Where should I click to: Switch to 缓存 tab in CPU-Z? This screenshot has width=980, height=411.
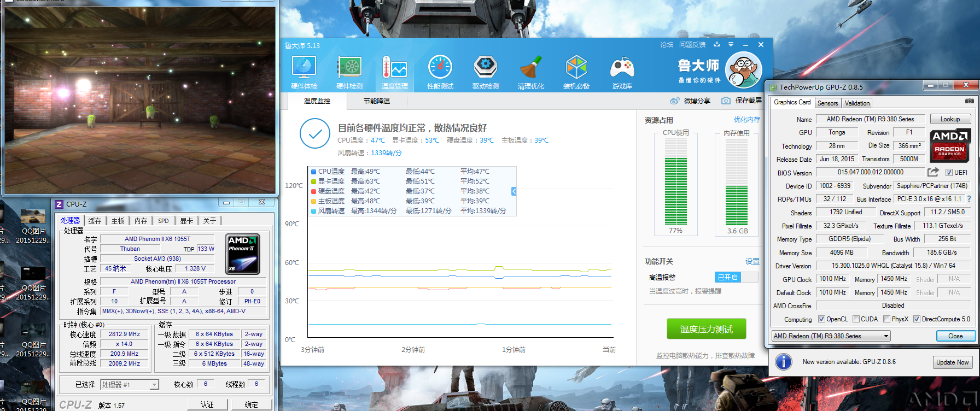95,221
